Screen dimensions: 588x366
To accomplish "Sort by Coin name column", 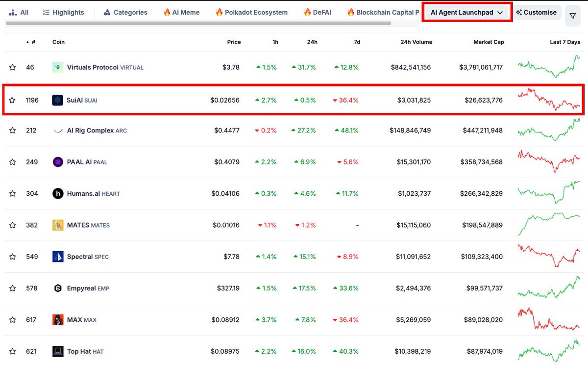I will (58, 42).
